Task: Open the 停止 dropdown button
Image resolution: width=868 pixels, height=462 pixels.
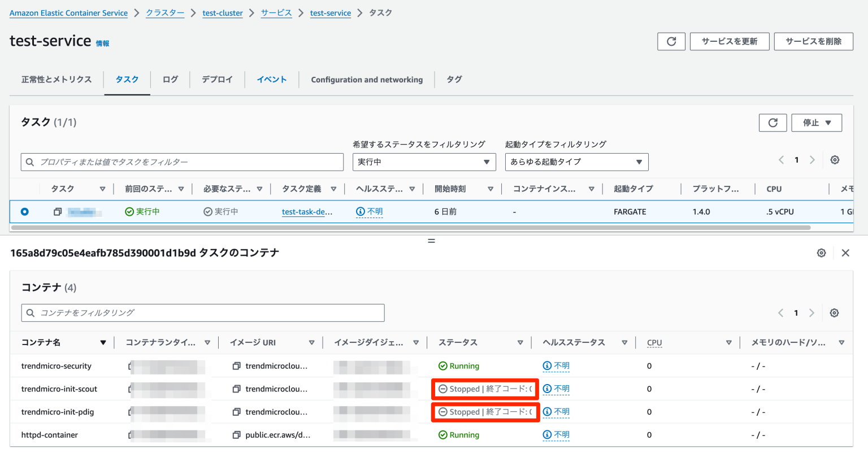Action: tap(817, 123)
